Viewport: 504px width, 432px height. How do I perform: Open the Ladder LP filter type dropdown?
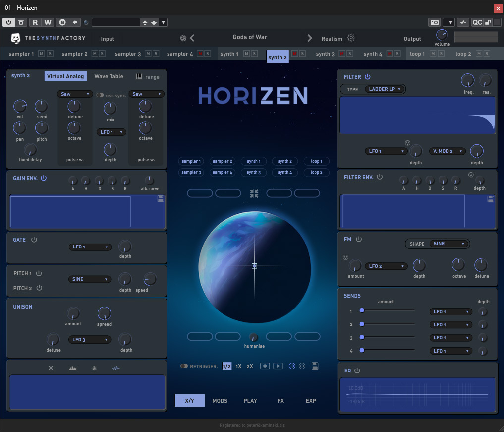(x=385, y=89)
